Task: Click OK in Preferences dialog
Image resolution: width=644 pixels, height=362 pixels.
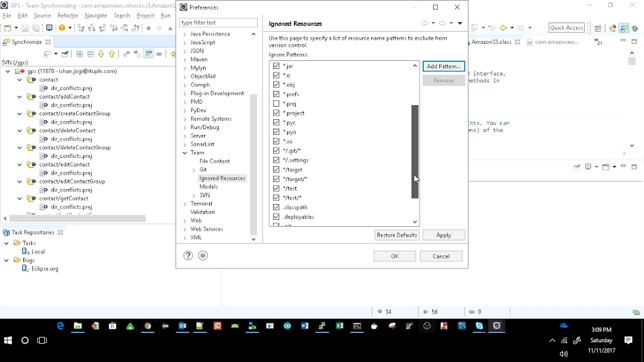Action: (x=395, y=256)
